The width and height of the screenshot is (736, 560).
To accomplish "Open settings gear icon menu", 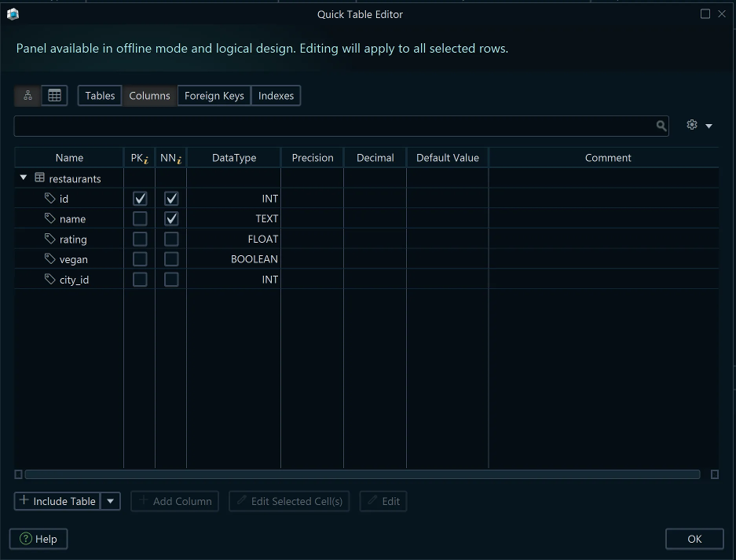I will pos(698,126).
